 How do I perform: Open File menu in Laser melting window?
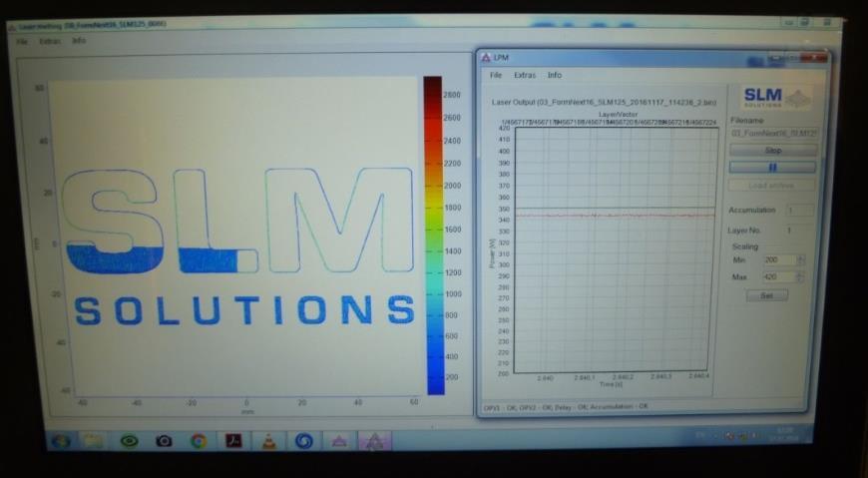(22, 42)
